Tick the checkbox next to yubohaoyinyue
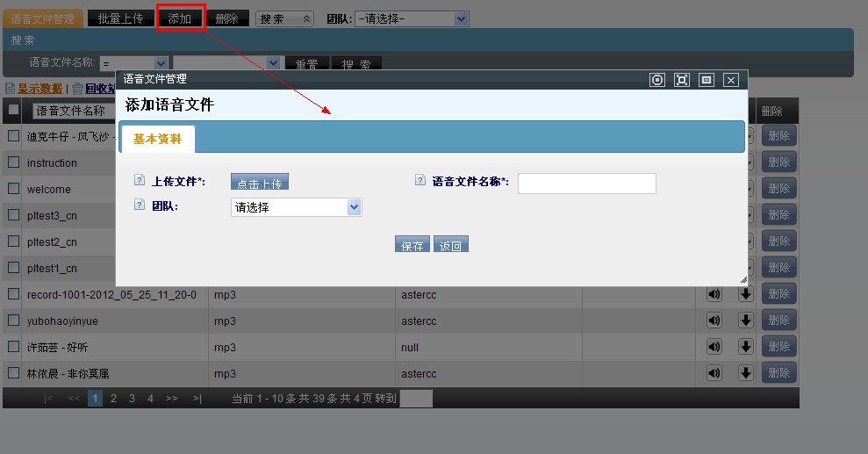The width and height of the screenshot is (868, 454). (13, 321)
